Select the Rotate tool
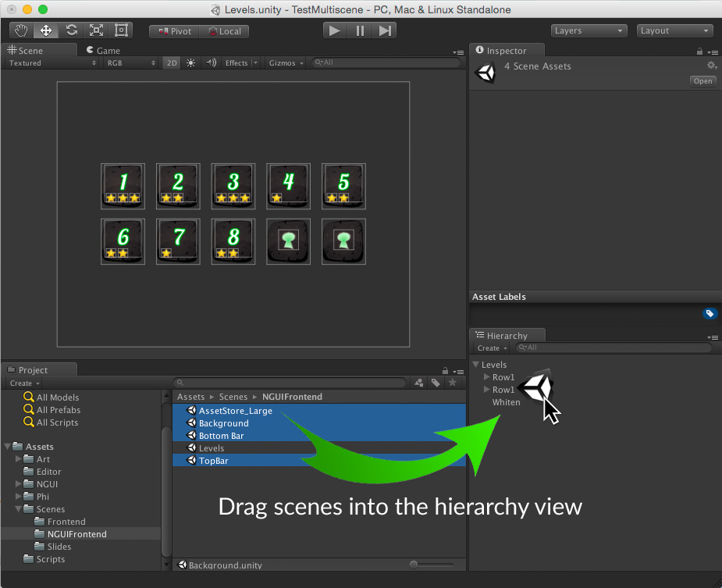 [71, 31]
